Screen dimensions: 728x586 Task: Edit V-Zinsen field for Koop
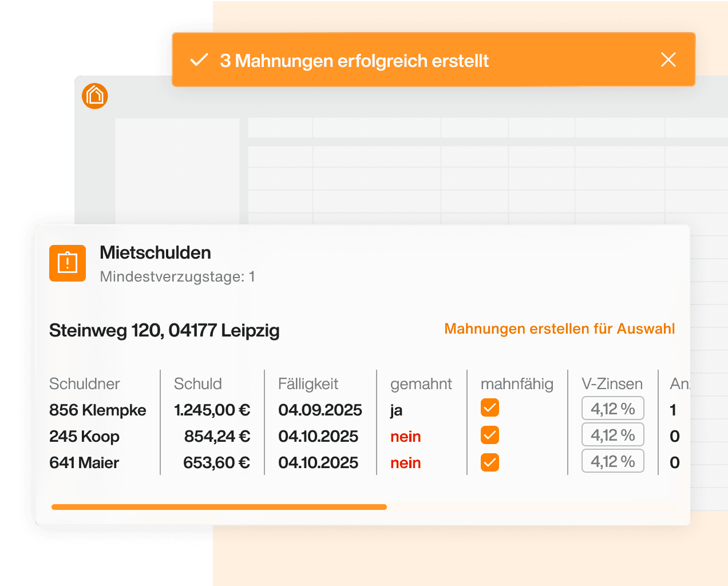pos(612,435)
